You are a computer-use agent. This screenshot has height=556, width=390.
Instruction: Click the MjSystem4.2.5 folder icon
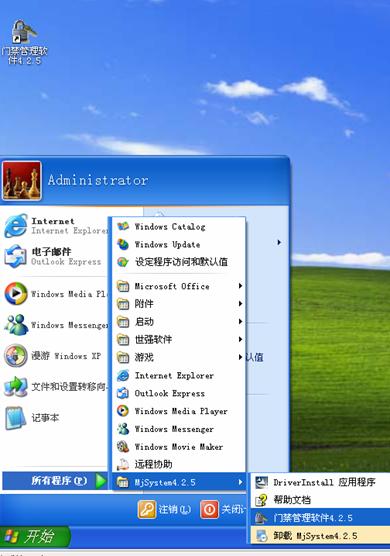[x=123, y=482]
